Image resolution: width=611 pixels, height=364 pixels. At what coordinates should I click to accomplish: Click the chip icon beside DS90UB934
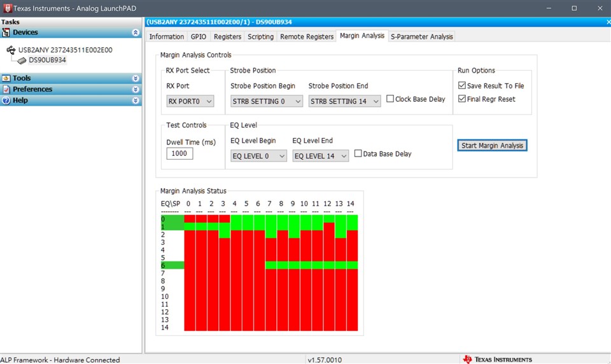[x=22, y=60]
